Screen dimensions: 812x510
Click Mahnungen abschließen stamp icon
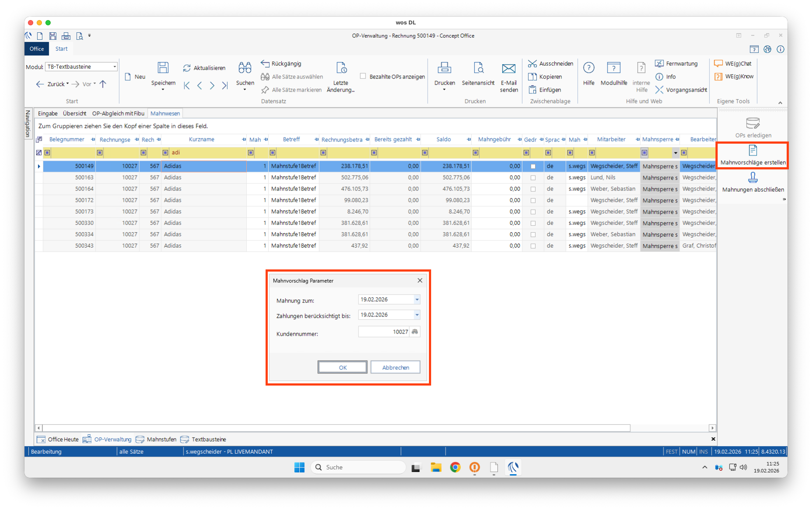coord(753,178)
